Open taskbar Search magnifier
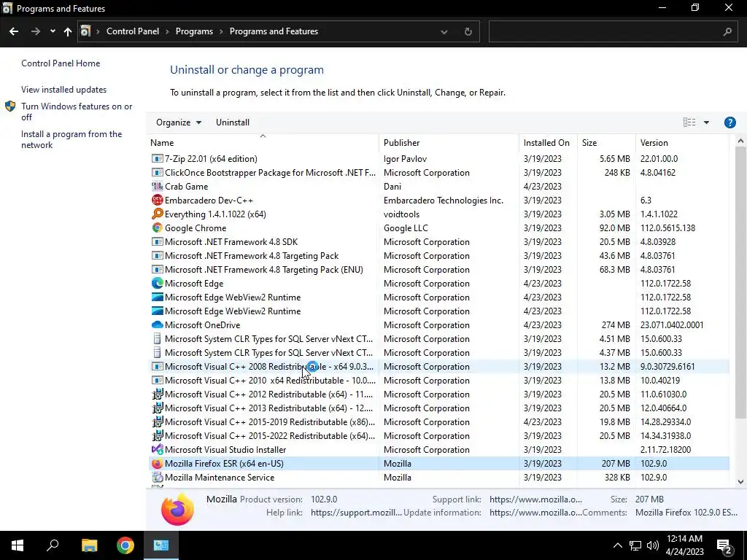Viewport: 747px width, 560px height. tap(53, 545)
